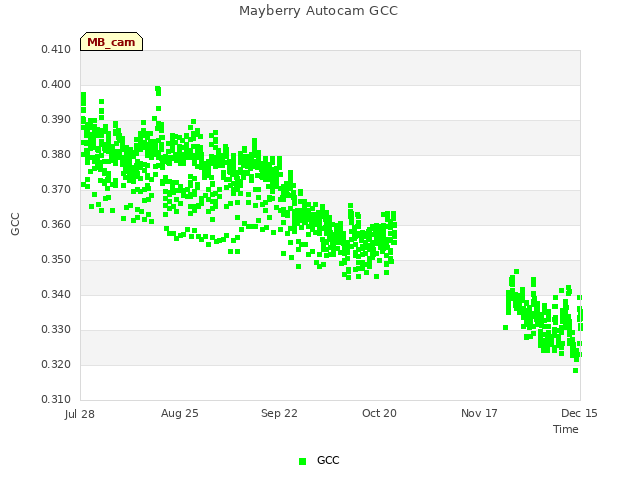The width and height of the screenshot is (640, 480).
Task: Click the vertical GCC y-axis title
Action: point(15,224)
